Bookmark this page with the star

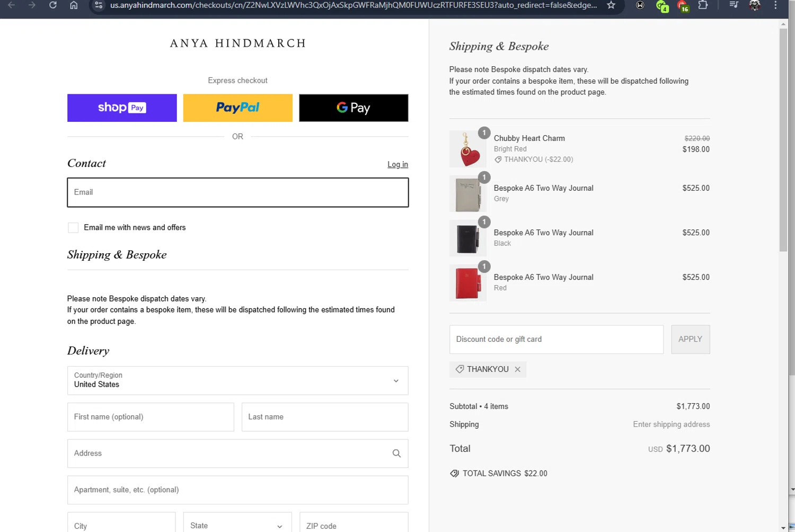click(611, 5)
